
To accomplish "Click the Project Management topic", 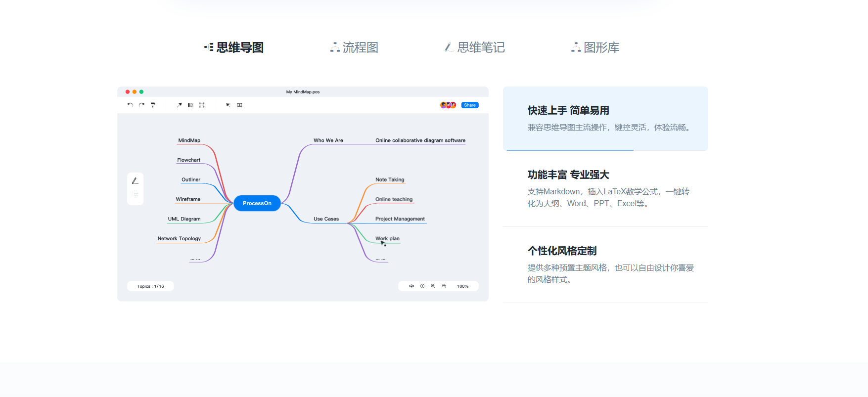I will click(400, 219).
